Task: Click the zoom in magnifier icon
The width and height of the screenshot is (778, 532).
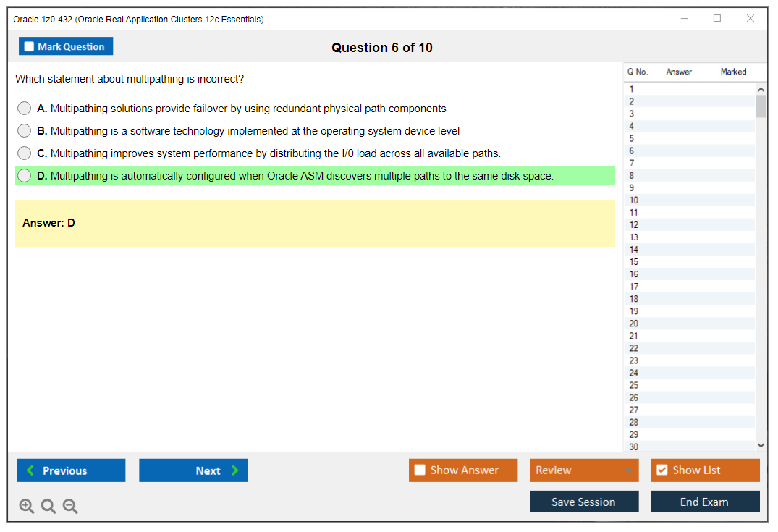Action: click(27, 507)
